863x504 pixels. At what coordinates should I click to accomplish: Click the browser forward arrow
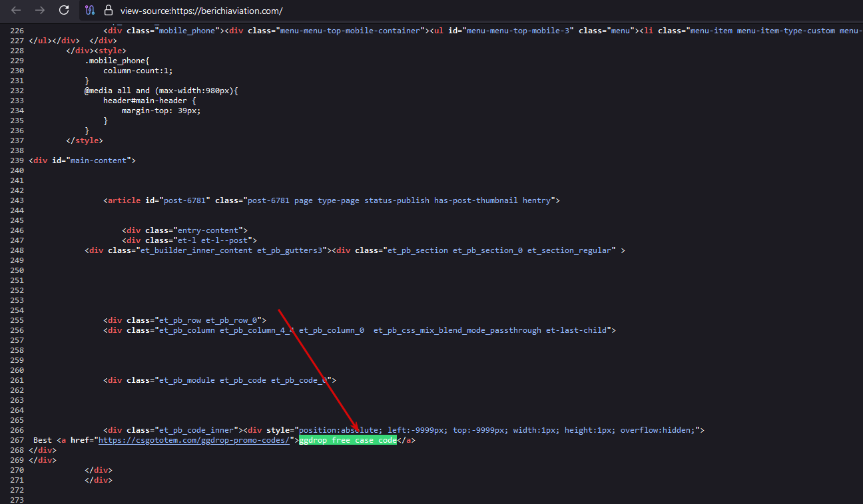click(x=40, y=10)
